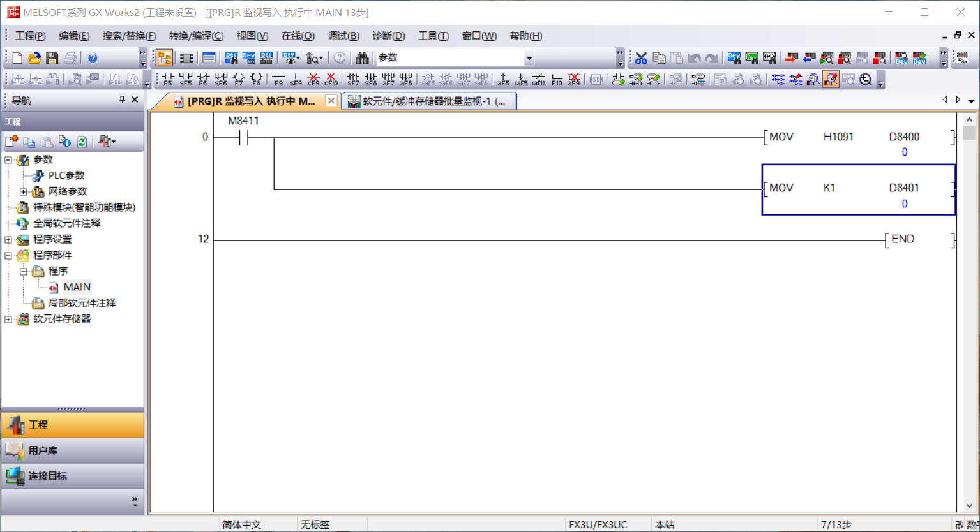Click refresh icon in project panel toolbar
This screenshot has height=532, width=980.
coord(82,142)
